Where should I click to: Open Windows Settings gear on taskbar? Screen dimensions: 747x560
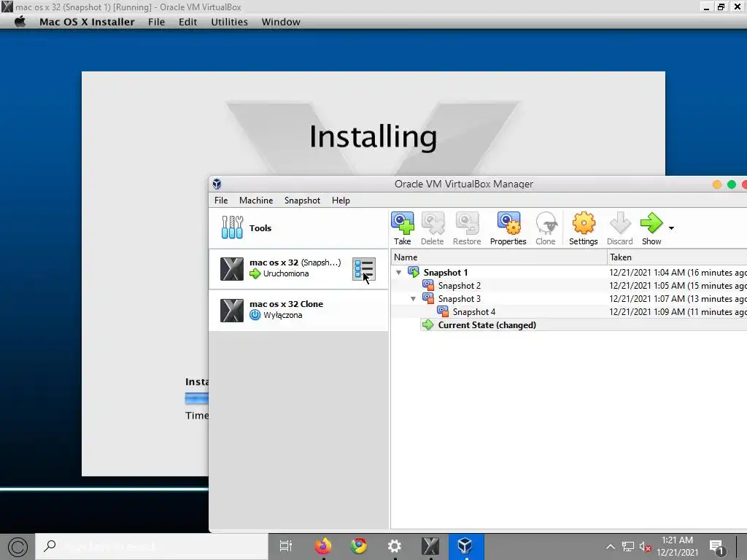(x=395, y=546)
